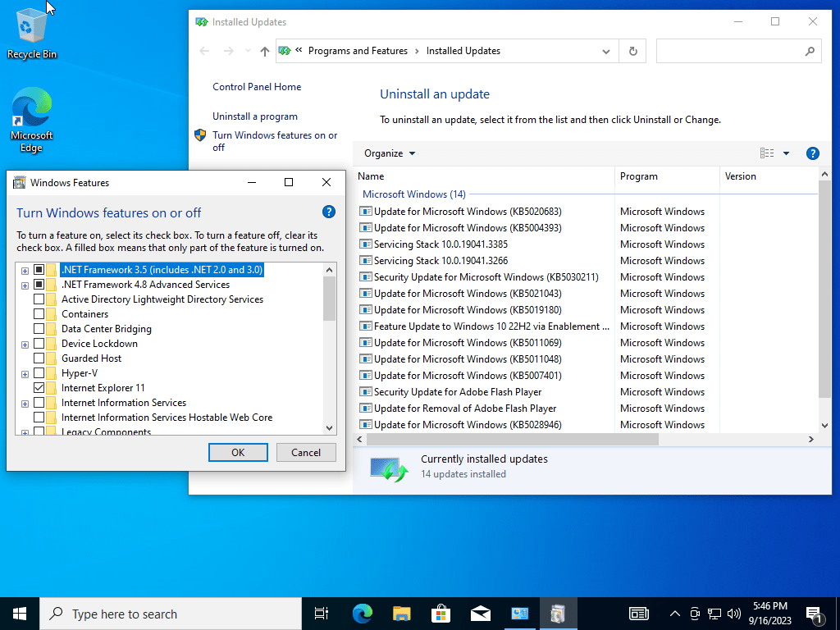The height and width of the screenshot is (630, 840).
Task: Expand .NET Framework 3.5 tree node
Action: click(x=25, y=271)
